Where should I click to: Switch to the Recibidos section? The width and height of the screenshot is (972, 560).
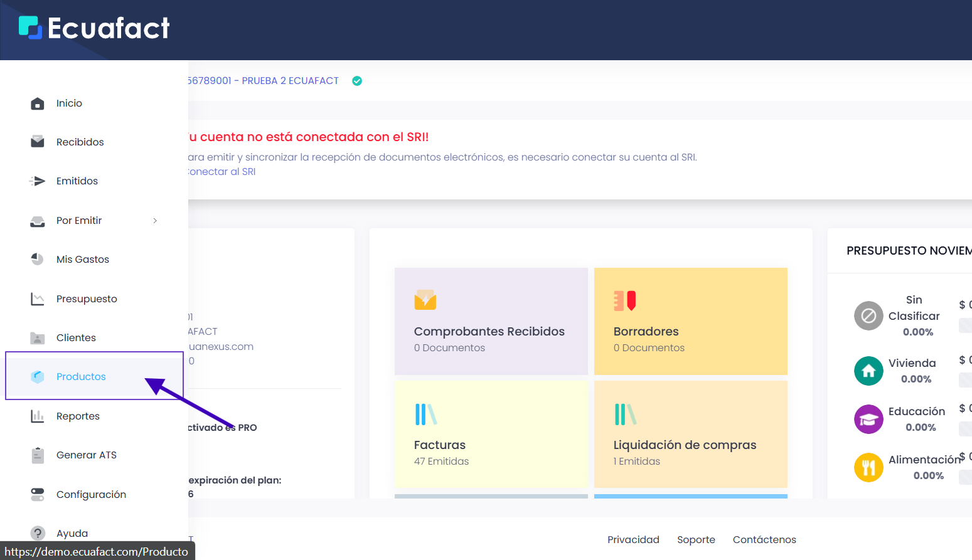click(80, 141)
